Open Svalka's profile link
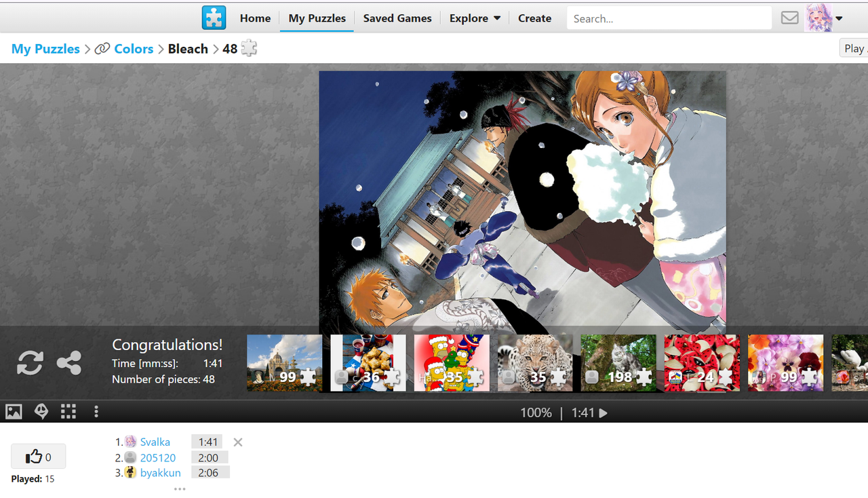 click(x=155, y=442)
